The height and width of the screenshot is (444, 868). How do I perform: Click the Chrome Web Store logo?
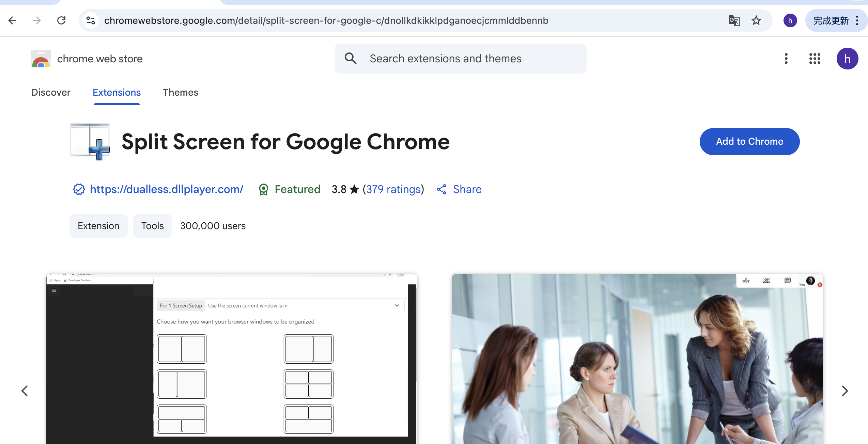(x=41, y=59)
